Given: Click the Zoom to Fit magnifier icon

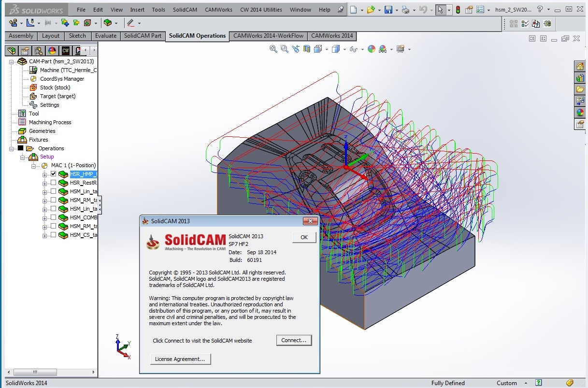Looking at the screenshot, I should click(273, 49).
